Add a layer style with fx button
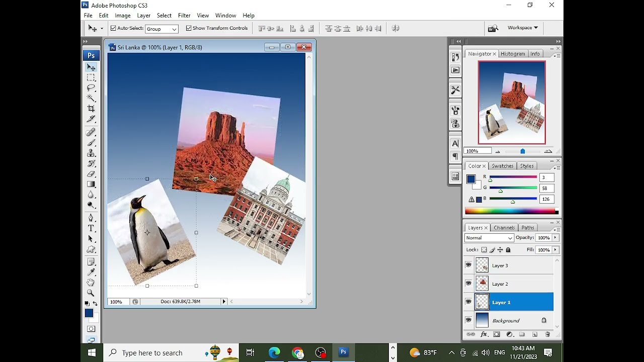 click(x=484, y=334)
